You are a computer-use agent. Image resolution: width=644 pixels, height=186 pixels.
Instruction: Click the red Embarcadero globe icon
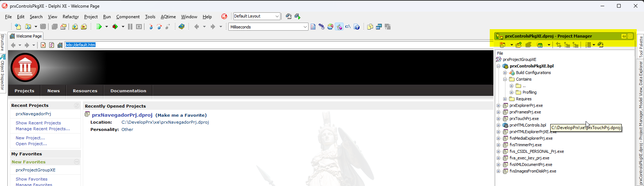[224, 16]
